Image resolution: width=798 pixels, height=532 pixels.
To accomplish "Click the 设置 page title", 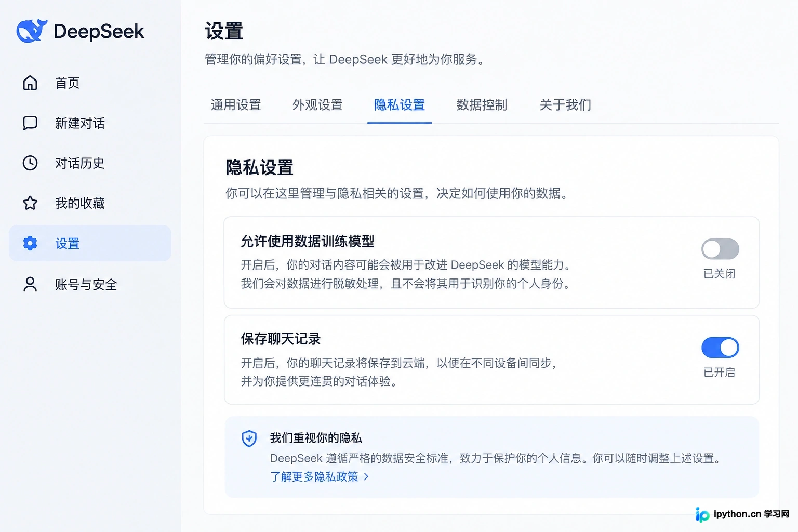I will click(x=224, y=31).
